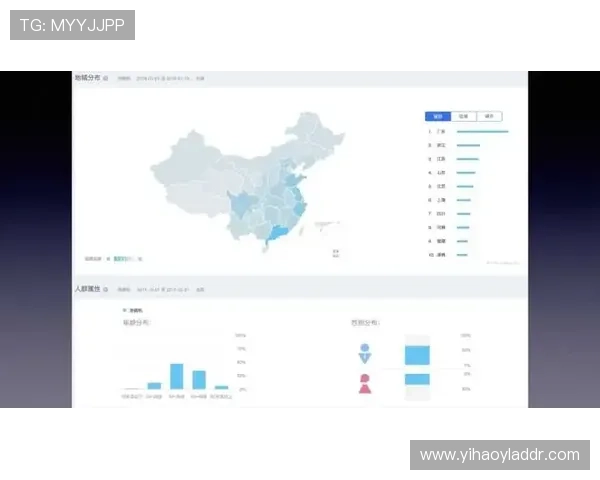Click the 地域分布 section title

pos(88,78)
